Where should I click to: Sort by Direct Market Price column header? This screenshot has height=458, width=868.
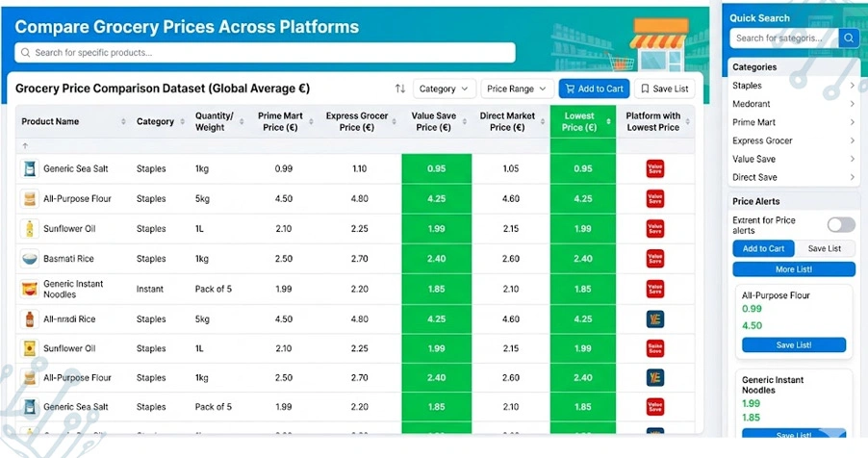tap(507, 121)
